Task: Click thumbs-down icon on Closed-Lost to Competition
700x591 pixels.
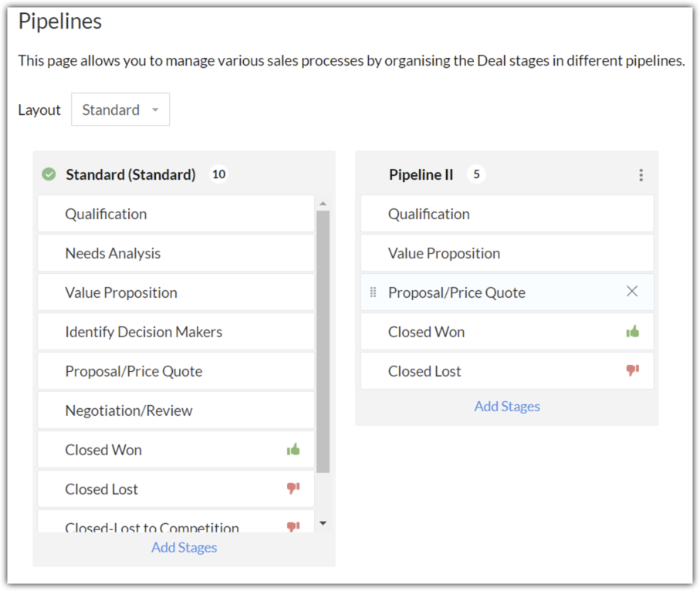Action: (293, 527)
